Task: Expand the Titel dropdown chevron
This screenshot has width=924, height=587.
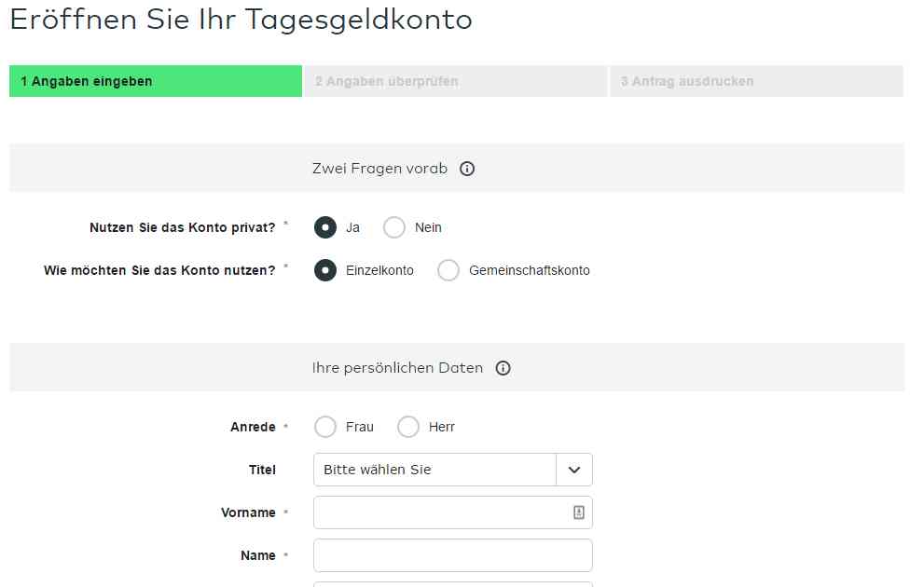Action: (x=574, y=470)
